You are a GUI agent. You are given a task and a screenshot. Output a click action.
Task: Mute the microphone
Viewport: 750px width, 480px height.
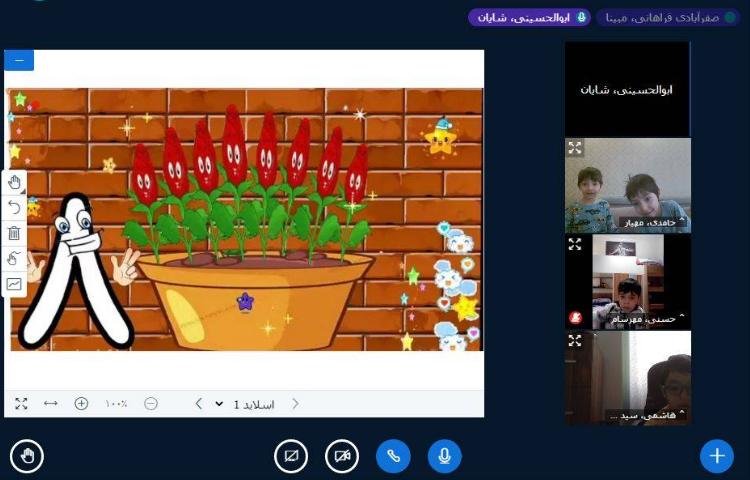445,456
